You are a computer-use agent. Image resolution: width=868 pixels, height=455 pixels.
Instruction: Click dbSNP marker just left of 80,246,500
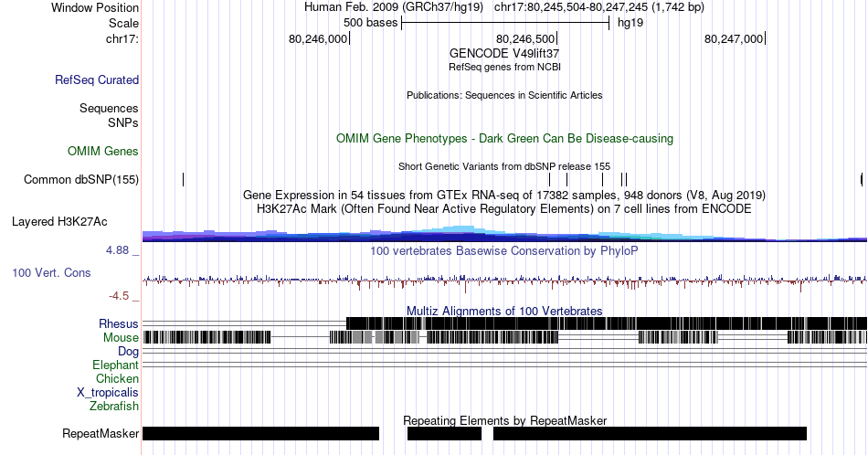pyautogui.click(x=550, y=179)
